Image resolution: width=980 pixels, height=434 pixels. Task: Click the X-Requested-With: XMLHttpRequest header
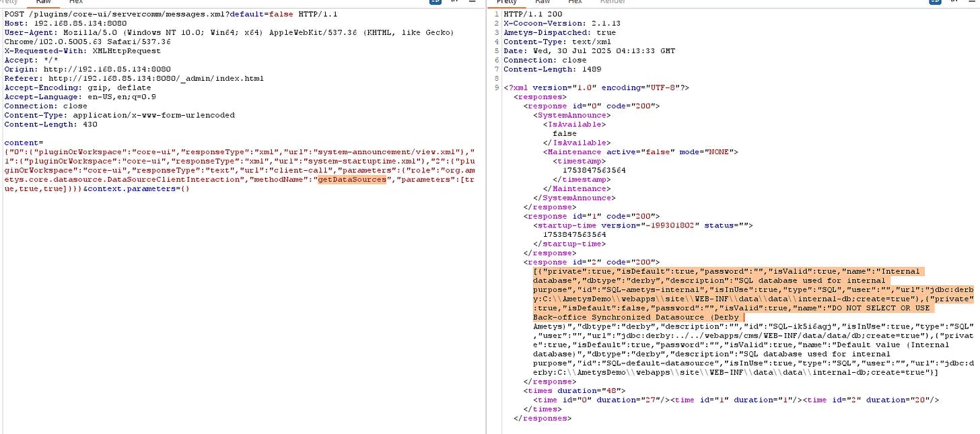(83, 51)
